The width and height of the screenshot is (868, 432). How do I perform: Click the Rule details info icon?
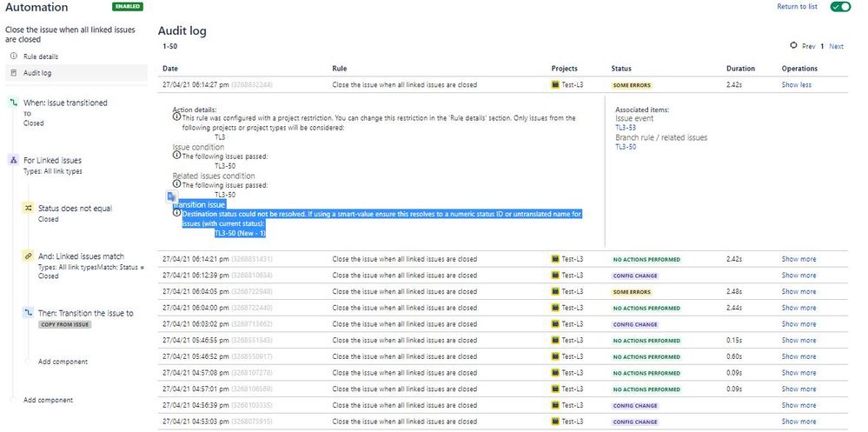pyautogui.click(x=14, y=56)
